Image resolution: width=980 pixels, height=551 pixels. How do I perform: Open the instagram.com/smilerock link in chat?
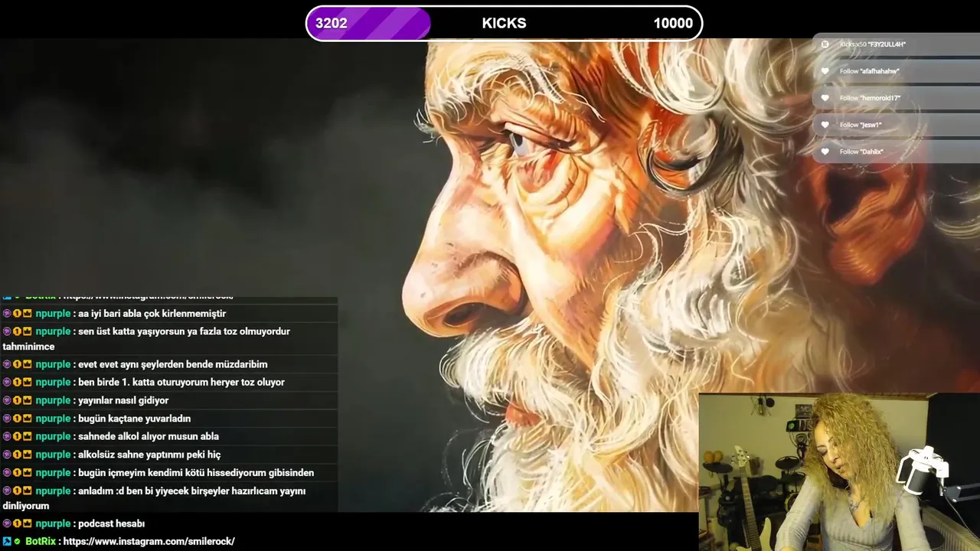(x=149, y=541)
